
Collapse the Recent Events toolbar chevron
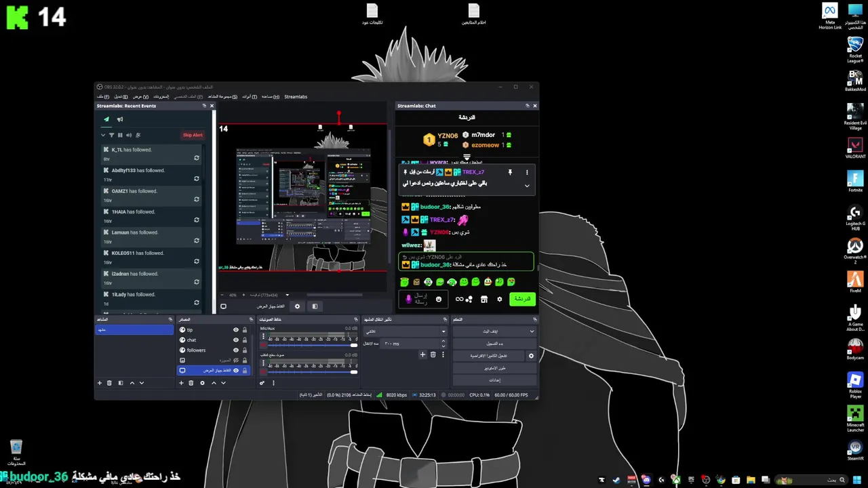103,135
